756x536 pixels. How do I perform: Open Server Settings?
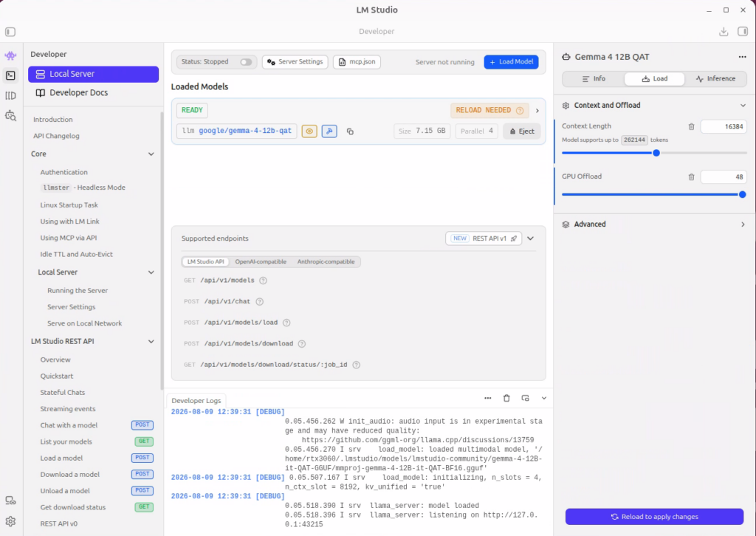click(x=295, y=62)
